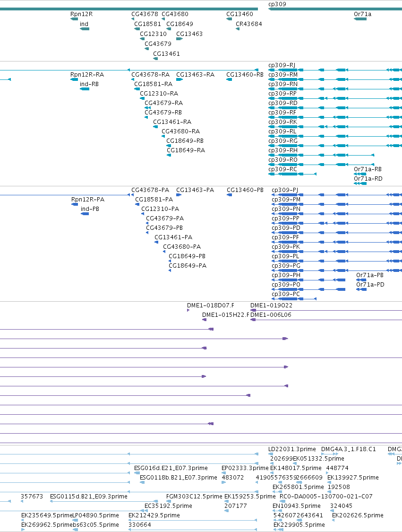Select the CG43680 gene label
Viewport: 402px width, 532px height.
(x=175, y=14)
